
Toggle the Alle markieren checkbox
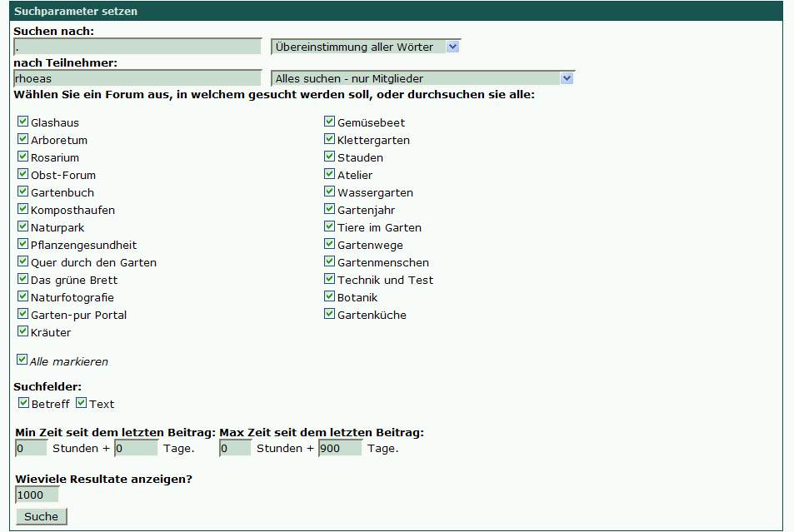point(22,360)
